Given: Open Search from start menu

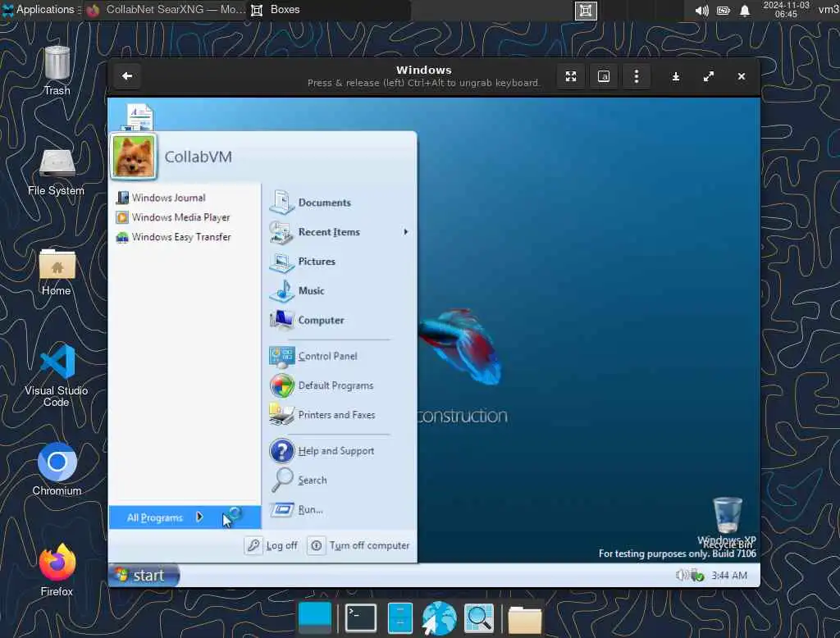Looking at the screenshot, I should click(x=299, y=481).
